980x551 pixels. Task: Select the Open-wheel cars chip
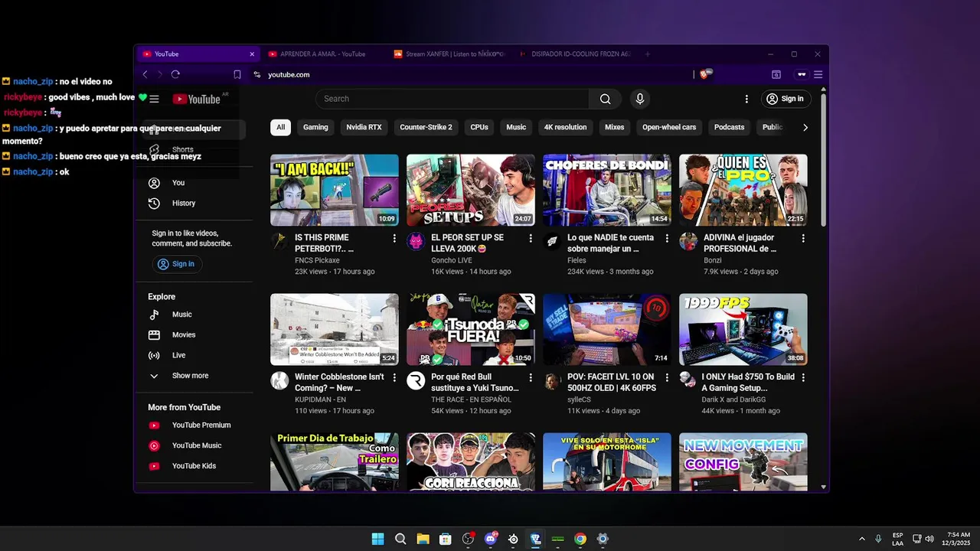click(669, 127)
